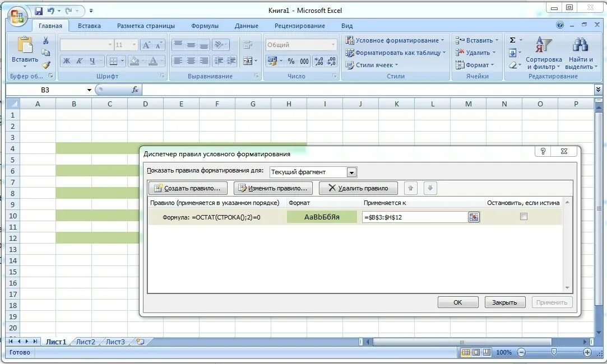Viewport: 607px width, 364px height.
Task: Click the font color letter A
Action: (x=154, y=60)
